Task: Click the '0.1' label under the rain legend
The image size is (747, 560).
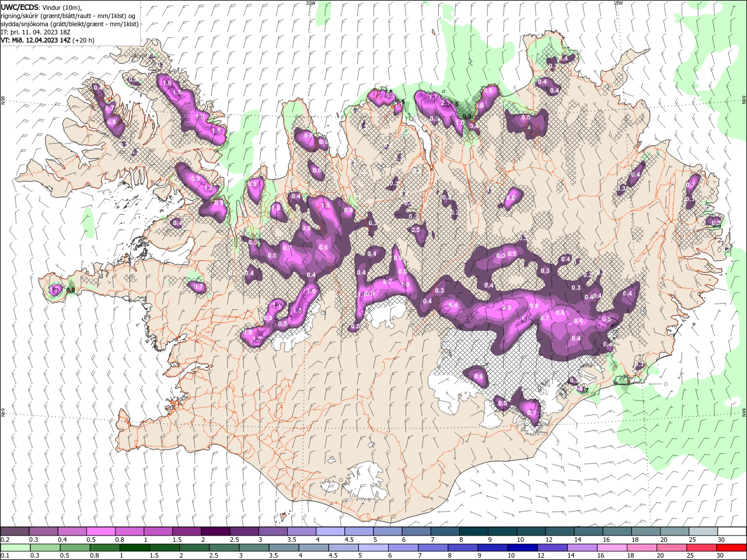Action: pyautogui.click(x=4, y=556)
